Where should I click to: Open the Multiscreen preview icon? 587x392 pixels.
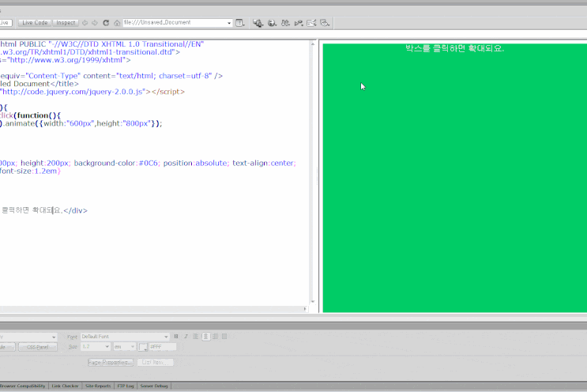(258, 23)
